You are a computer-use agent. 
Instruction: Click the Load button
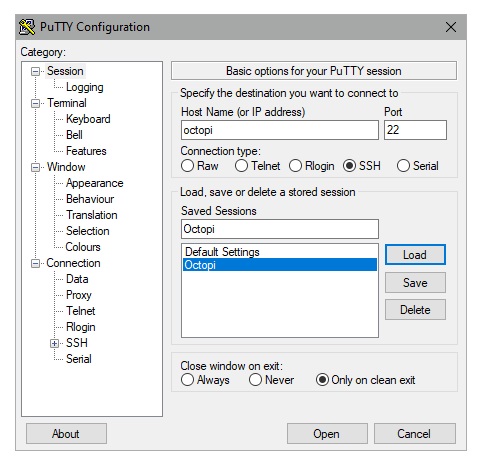[415, 255]
